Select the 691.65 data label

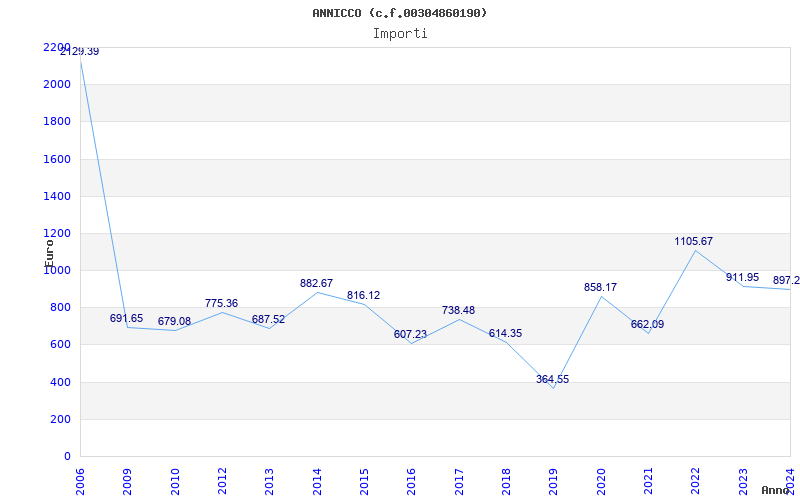point(127,318)
